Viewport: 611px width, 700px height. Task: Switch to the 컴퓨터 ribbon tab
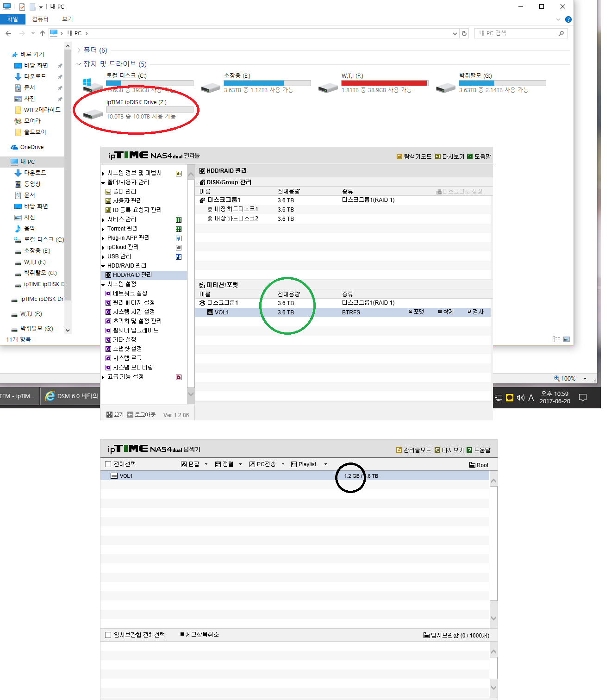pyautogui.click(x=40, y=19)
